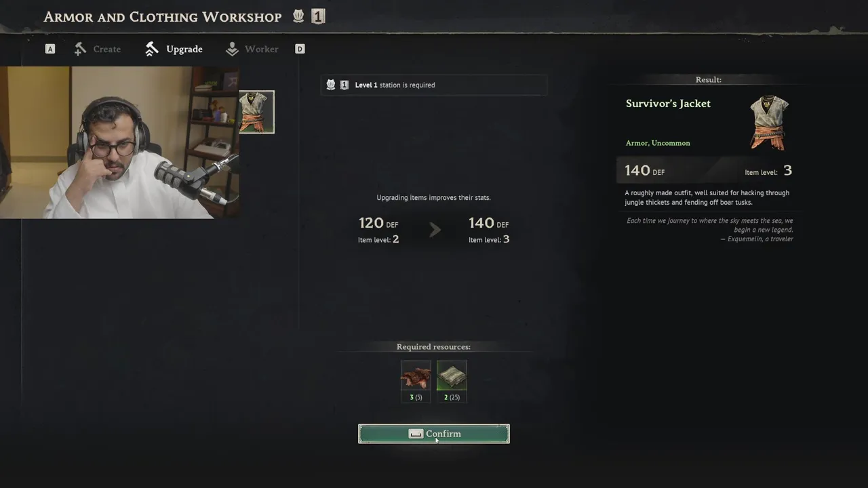
Task: Click the spacebar key icon on Confirm
Action: click(x=416, y=434)
